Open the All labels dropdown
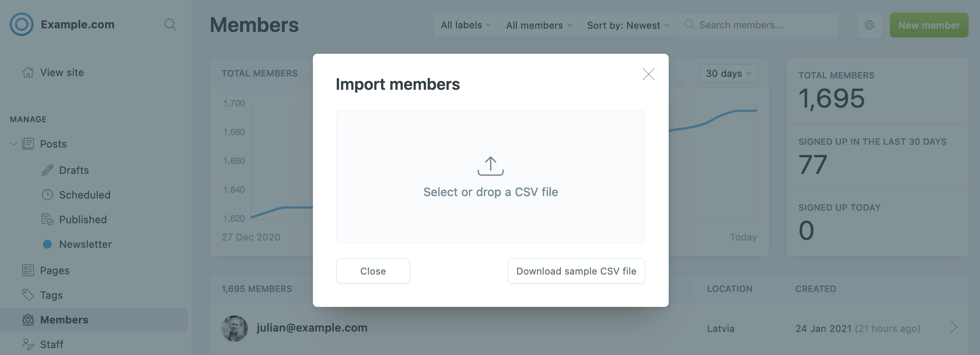Image resolution: width=980 pixels, height=355 pixels. click(465, 25)
